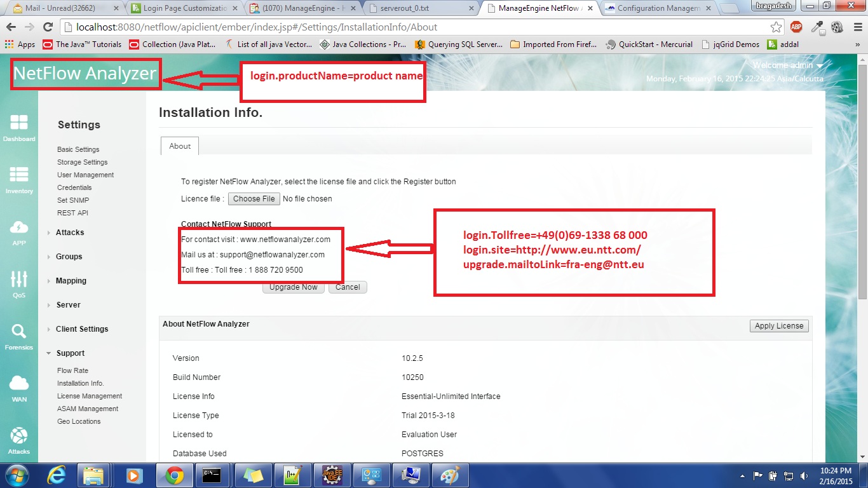Open the Inventory sidebar icon
The image size is (868, 488).
pyautogui.click(x=19, y=175)
